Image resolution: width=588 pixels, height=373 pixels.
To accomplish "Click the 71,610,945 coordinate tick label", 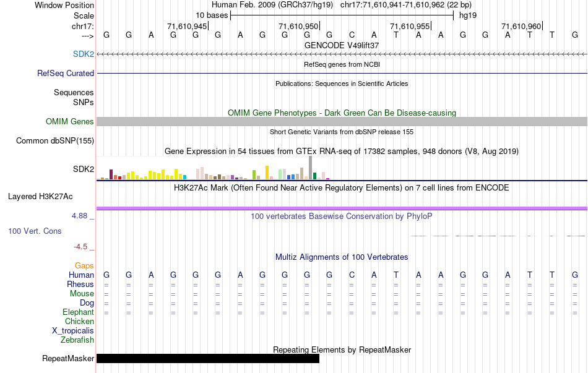I will [x=187, y=26].
